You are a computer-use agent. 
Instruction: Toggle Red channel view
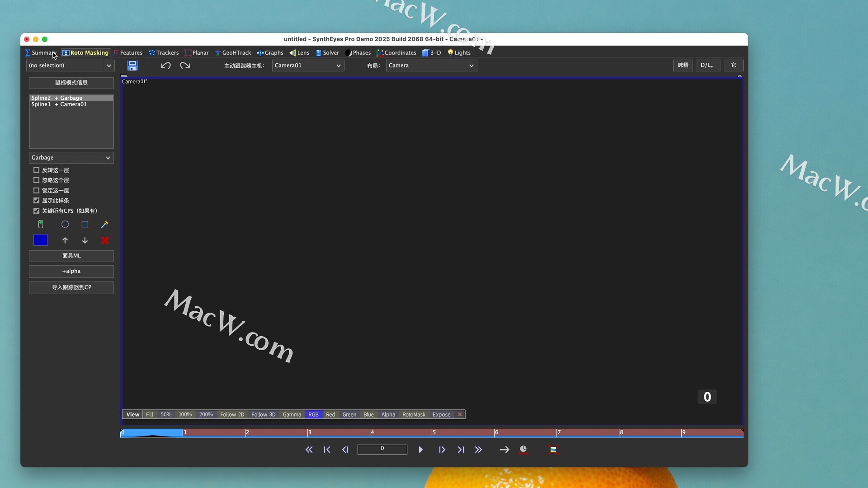(x=330, y=414)
